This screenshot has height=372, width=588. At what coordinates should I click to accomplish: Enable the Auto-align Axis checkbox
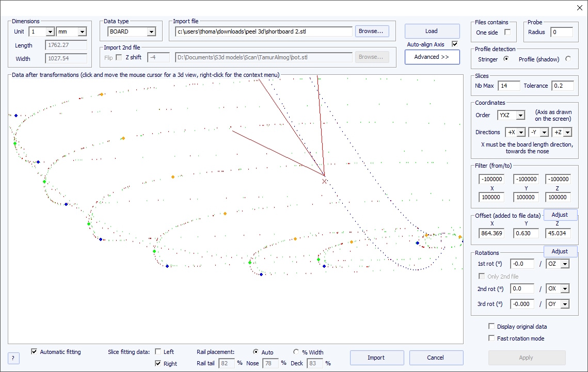(x=455, y=44)
